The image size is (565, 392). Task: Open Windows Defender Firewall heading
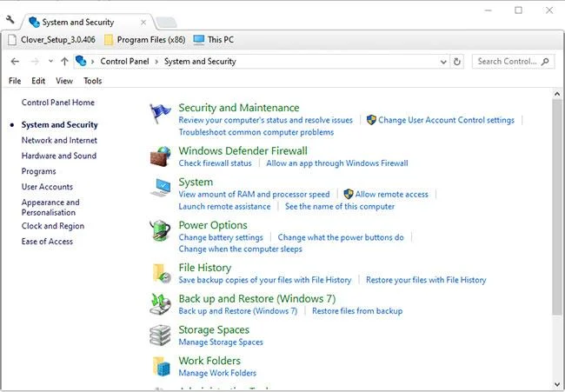click(x=243, y=151)
